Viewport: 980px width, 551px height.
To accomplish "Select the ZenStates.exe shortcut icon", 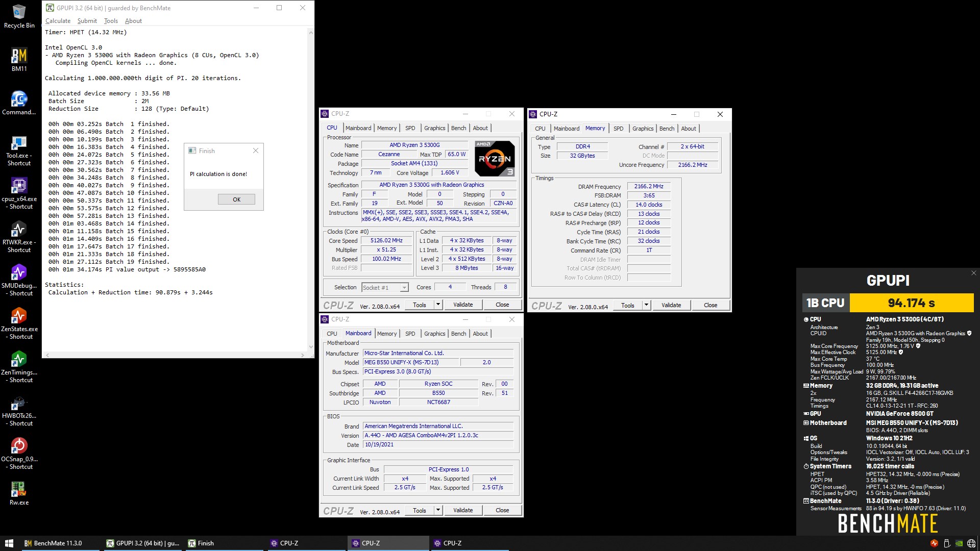I will 19,324.
